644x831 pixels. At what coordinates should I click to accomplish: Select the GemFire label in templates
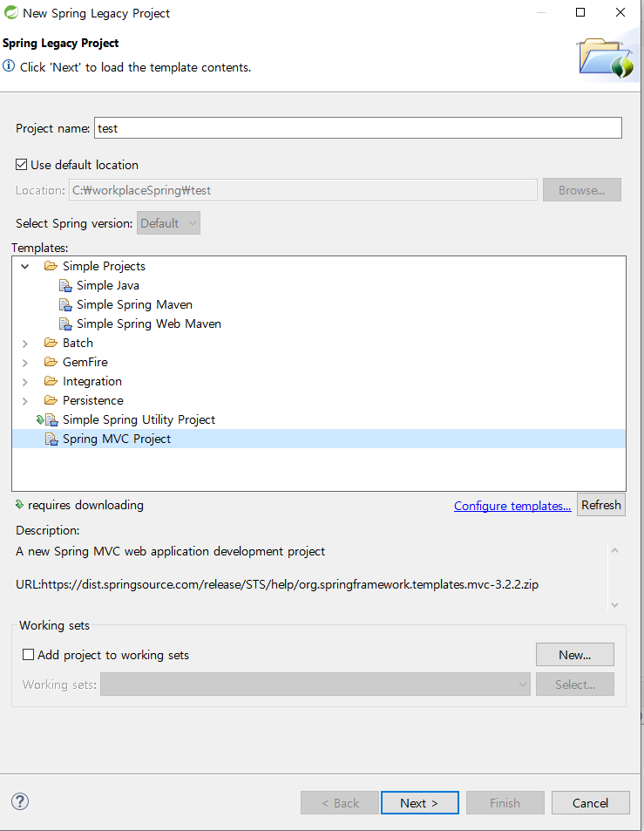tap(85, 362)
